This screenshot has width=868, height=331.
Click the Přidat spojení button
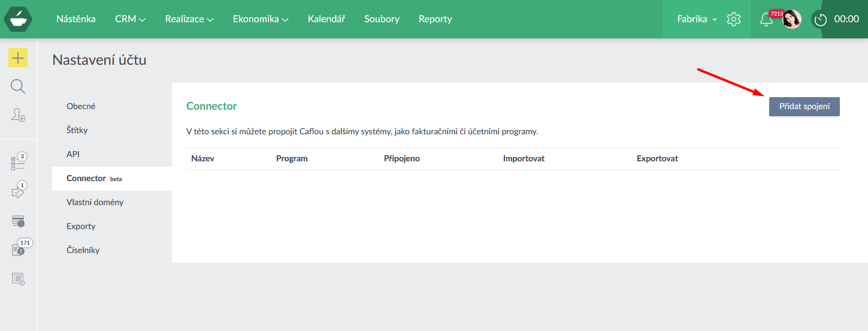804,107
